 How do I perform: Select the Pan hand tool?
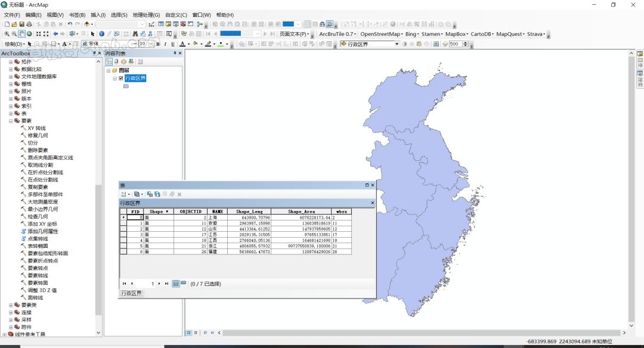pos(21,34)
